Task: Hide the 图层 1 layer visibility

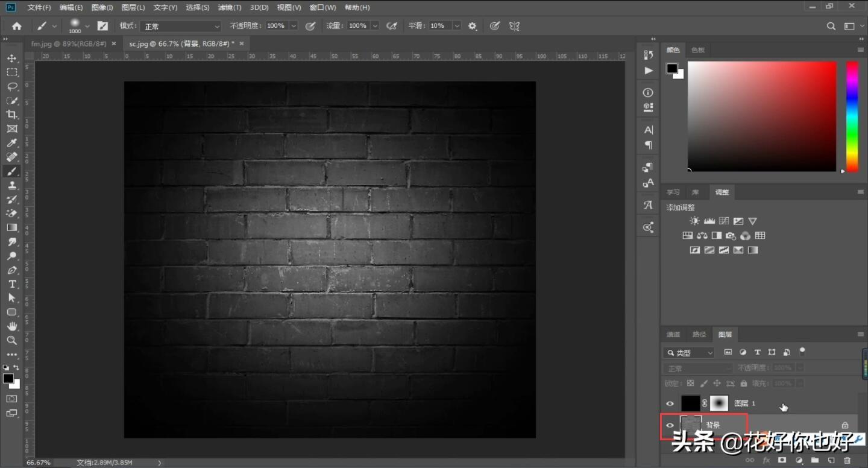Action: click(670, 403)
